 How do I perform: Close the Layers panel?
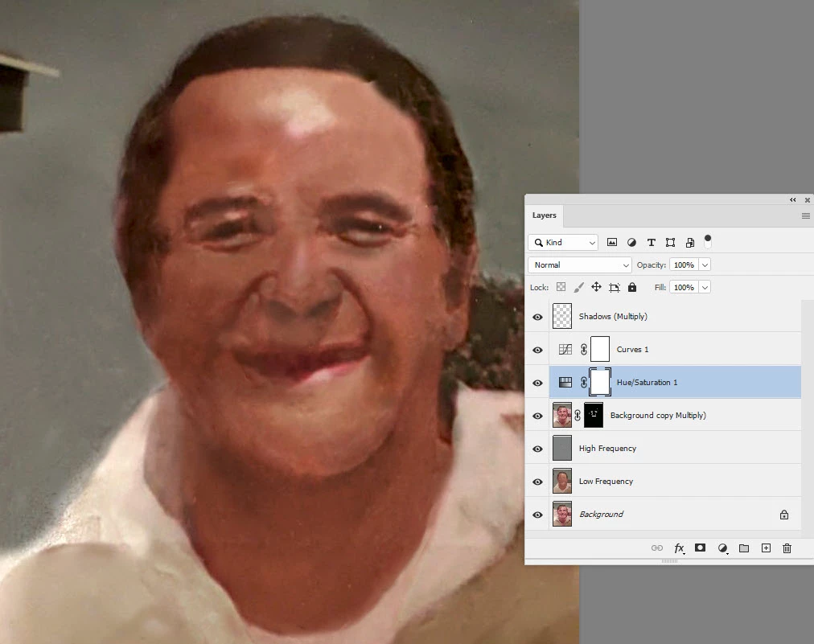click(x=808, y=199)
